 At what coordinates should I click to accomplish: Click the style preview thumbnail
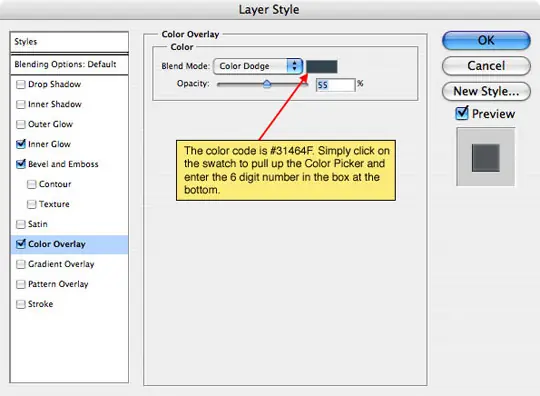click(x=486, y=157)
